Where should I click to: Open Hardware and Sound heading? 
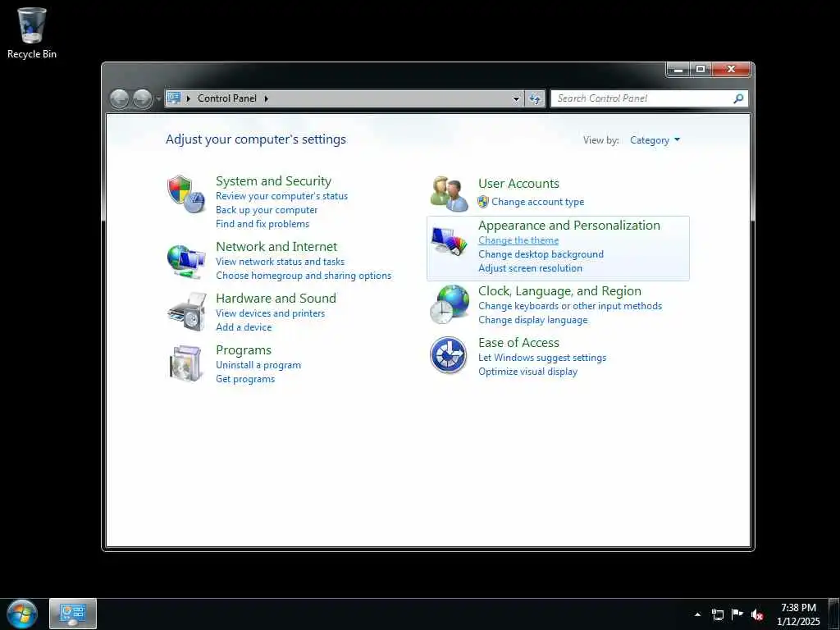click(276, 298)
